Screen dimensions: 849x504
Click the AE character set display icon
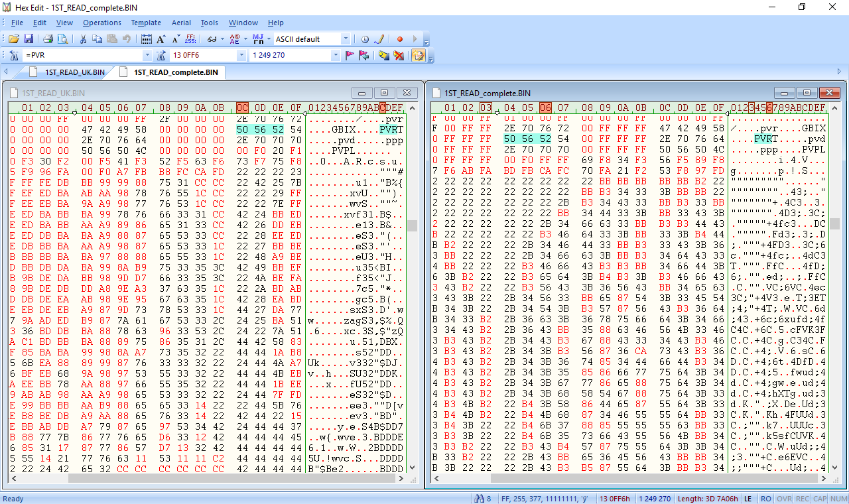(234, 39)
